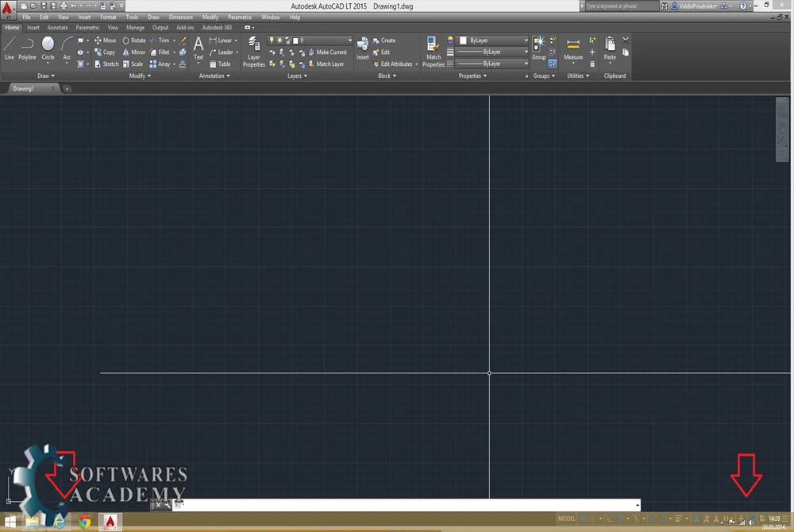Open the Tools menu

(132, 17)
